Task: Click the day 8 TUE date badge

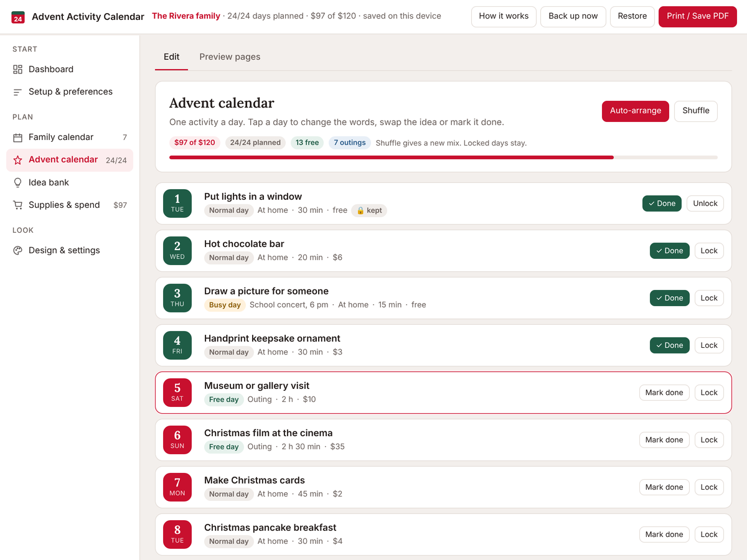Action: (x=177, y=534)
